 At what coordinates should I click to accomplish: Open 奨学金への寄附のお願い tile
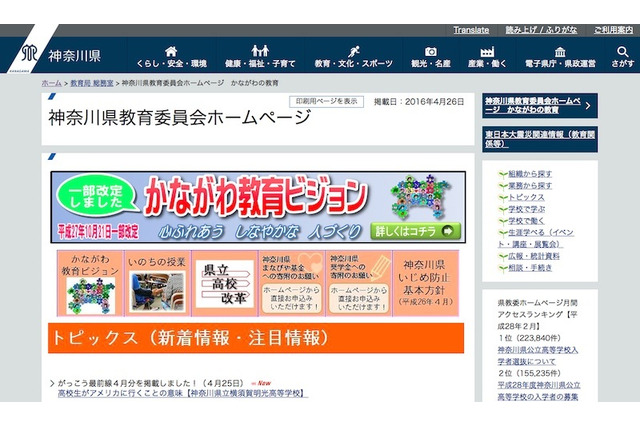click(359, 284)
